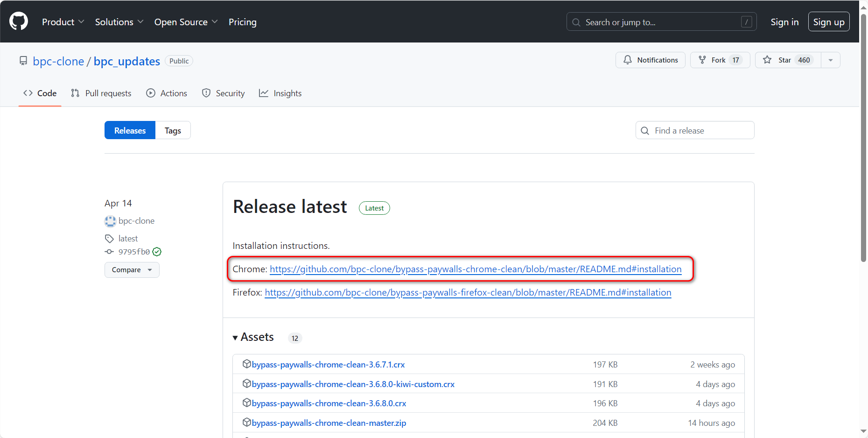Click the Notifications bell icon
The image size is (868, 438).
(628, 60)
